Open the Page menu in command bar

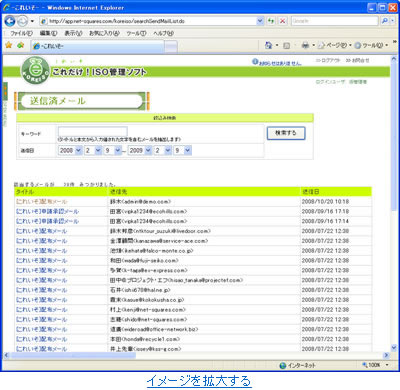[334, 45]
